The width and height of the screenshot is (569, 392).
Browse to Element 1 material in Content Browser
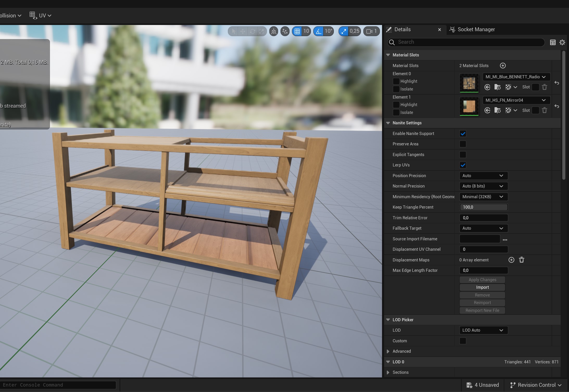[x=497, y=110]
